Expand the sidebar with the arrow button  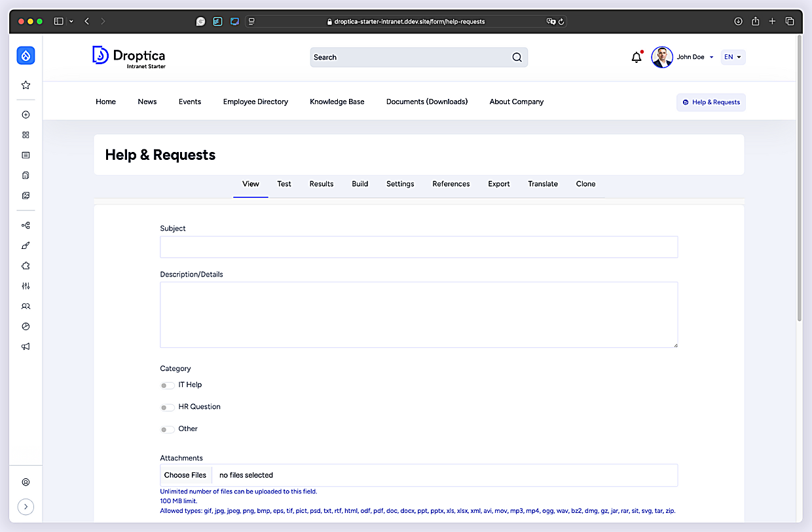click(26, 506)
